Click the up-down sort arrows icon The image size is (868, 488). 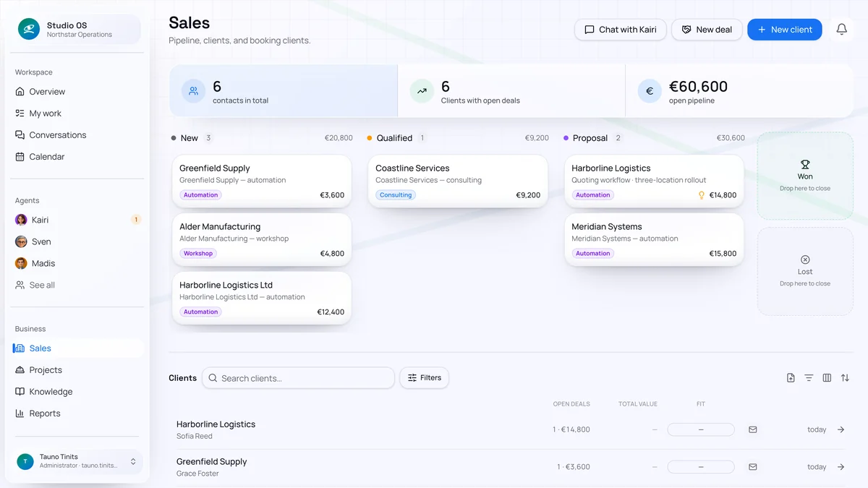pos(845,378)
